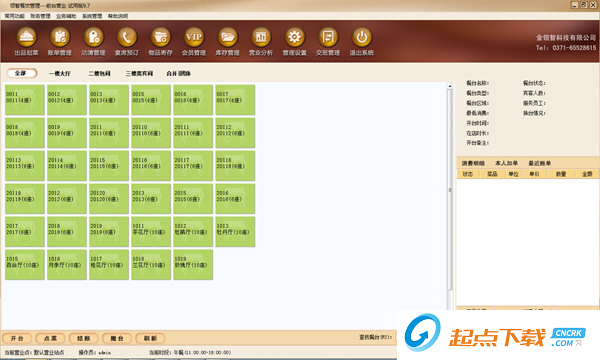Switch to 最近账单 tab
This screenshot has height=360, width=600.
click(x=540, y=163)
